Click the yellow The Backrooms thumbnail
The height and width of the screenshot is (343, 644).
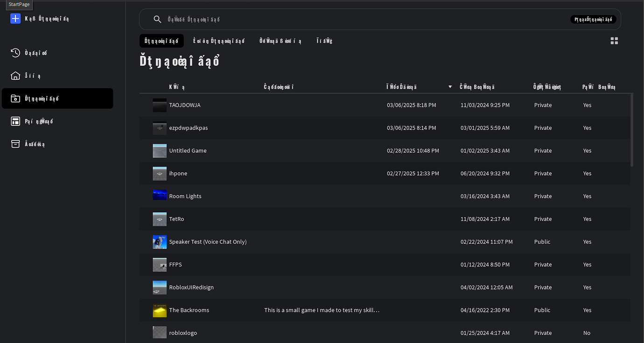pyautogui.click(x=160, y=310)
